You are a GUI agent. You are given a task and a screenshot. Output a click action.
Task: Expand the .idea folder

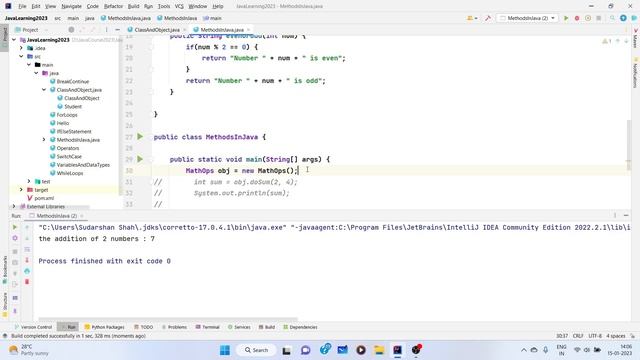21,48
